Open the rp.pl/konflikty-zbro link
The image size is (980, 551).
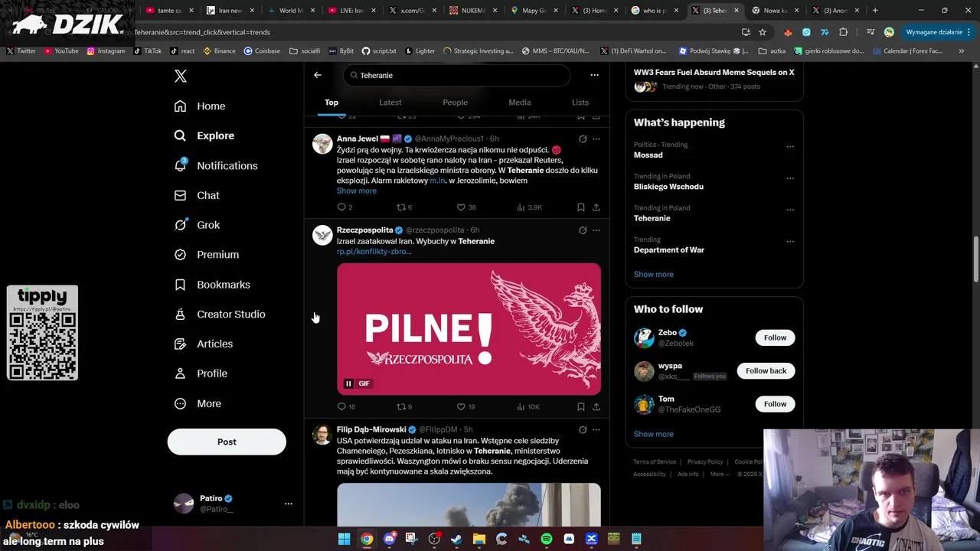[374, 252]
